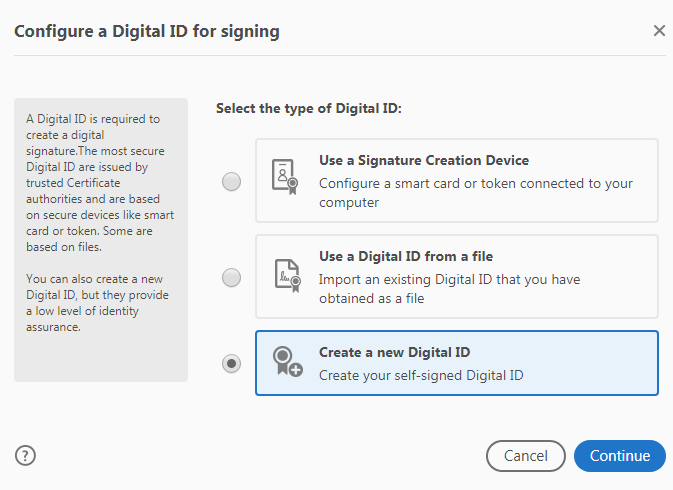
Task: Click the "Use a Digital ID from a file" title
Action: (x=405, y=256)
